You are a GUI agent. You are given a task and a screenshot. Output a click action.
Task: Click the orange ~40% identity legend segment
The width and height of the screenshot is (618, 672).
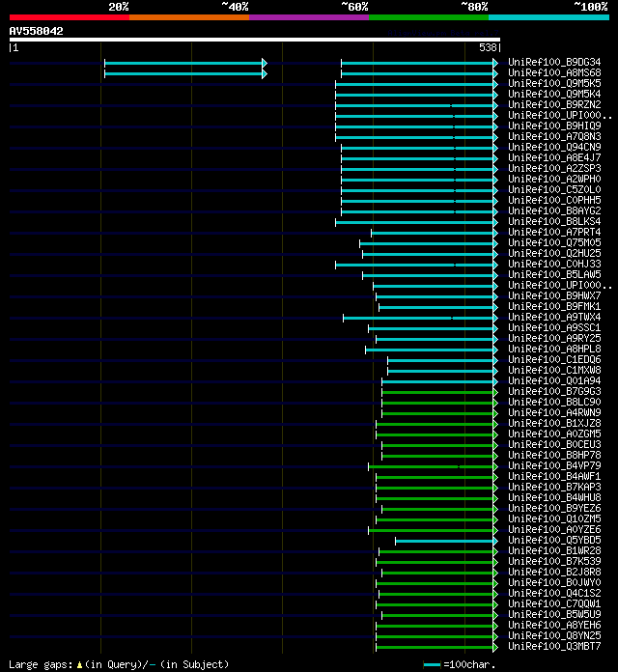189,17
